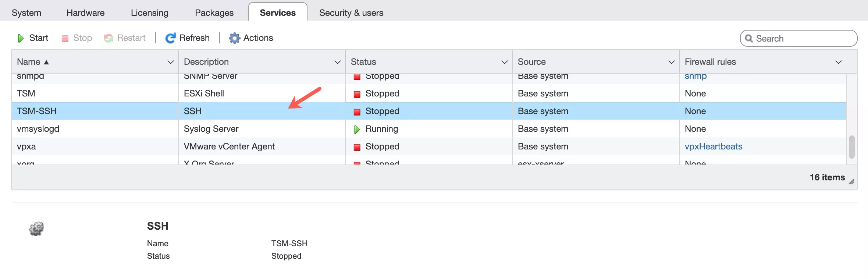Click the magnifier icon in Search box
Screen dimensions: 868x279
point(748,39)
